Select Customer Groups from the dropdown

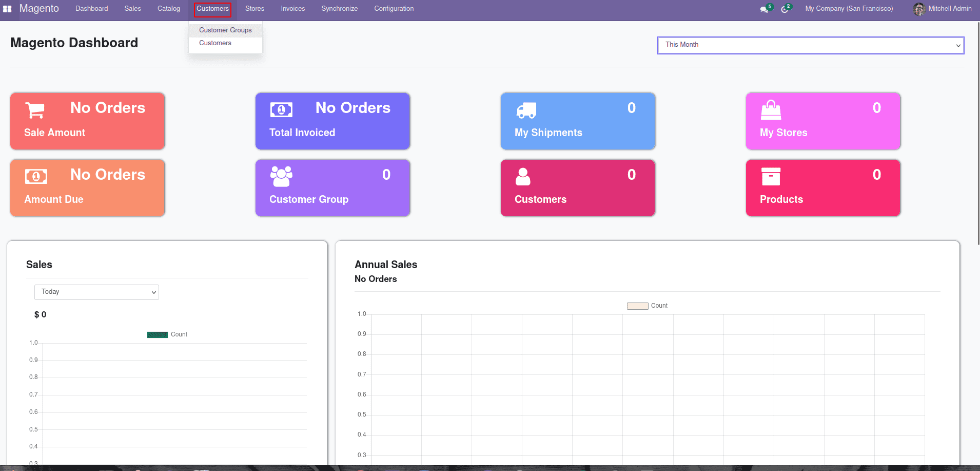(225, 30)
